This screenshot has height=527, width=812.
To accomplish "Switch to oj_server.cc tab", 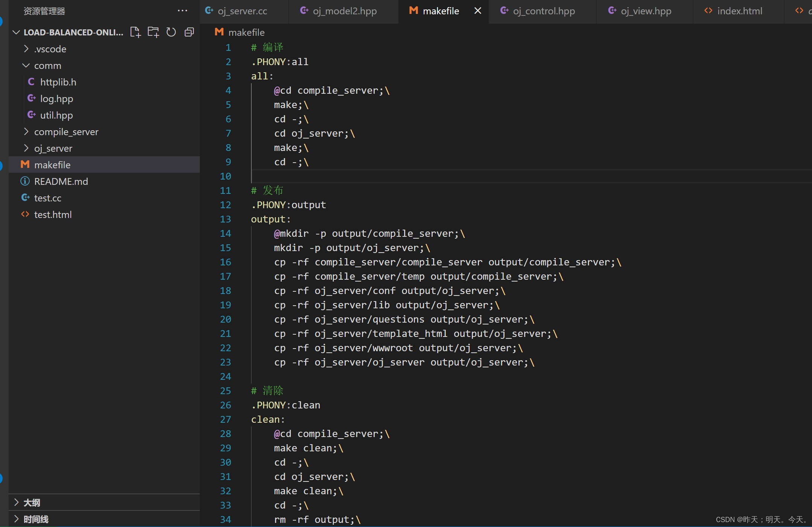I will (244, 11).
